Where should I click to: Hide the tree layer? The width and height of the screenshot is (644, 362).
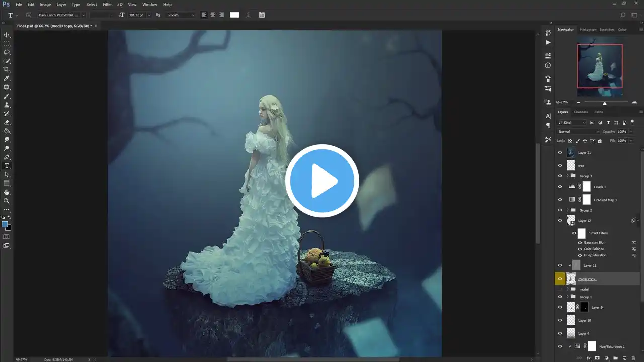560,165
